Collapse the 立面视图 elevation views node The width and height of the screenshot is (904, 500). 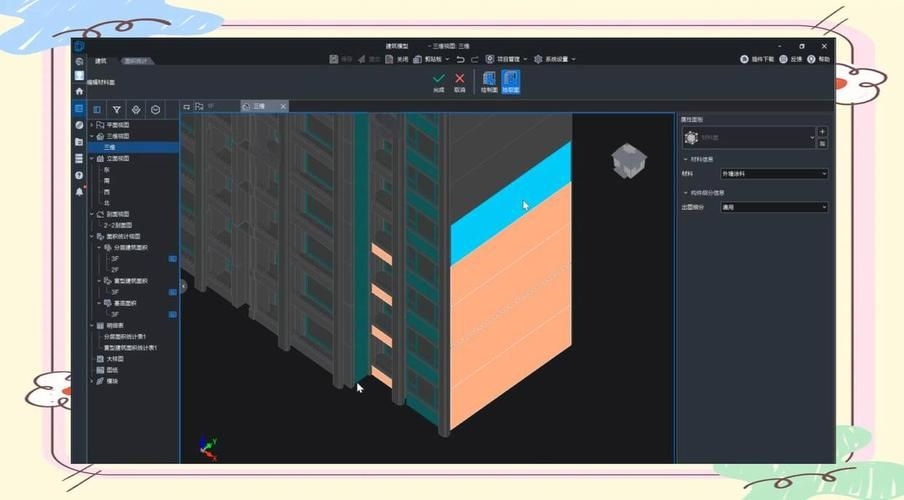pyautogui.click(x=92, y=158)
